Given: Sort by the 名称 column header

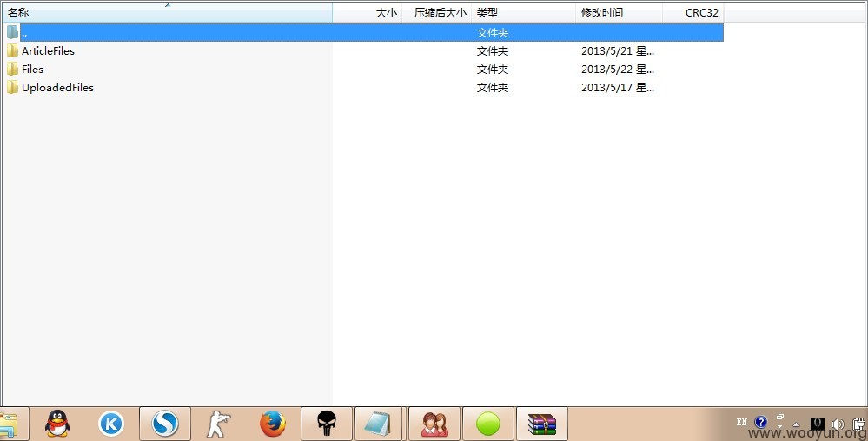Looking at the screenshot, I should pos(167,12).
